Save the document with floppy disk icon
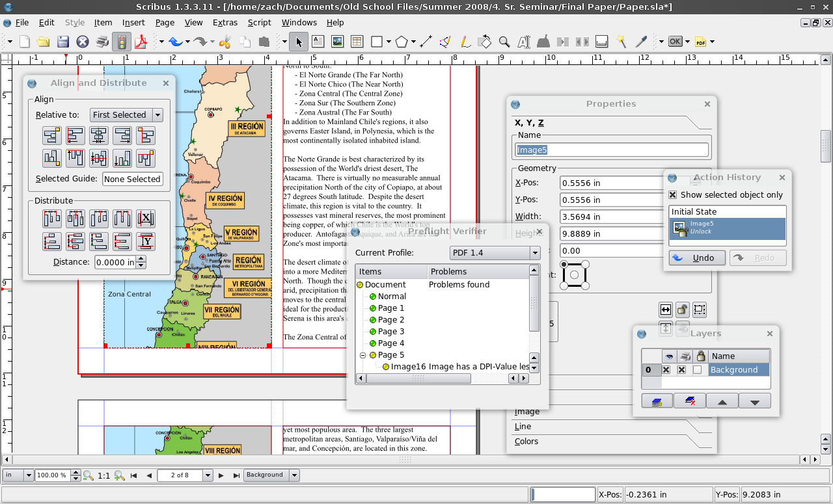The height and width of the screenshot is (504, 833). [62, 42]
